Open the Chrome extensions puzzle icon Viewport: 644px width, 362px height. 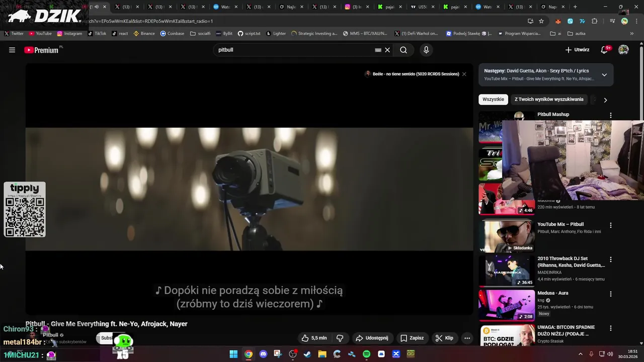[x=594, y=21]
